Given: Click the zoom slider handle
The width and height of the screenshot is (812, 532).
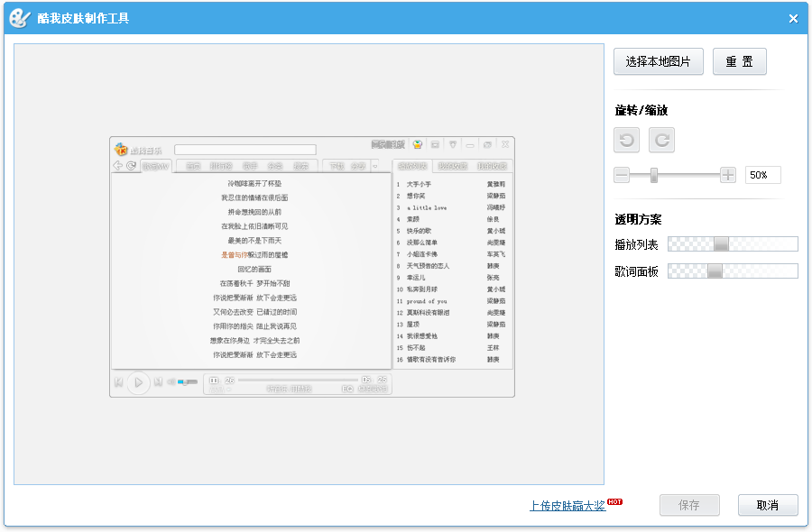Looking at the screenshot, I should 654,175.
